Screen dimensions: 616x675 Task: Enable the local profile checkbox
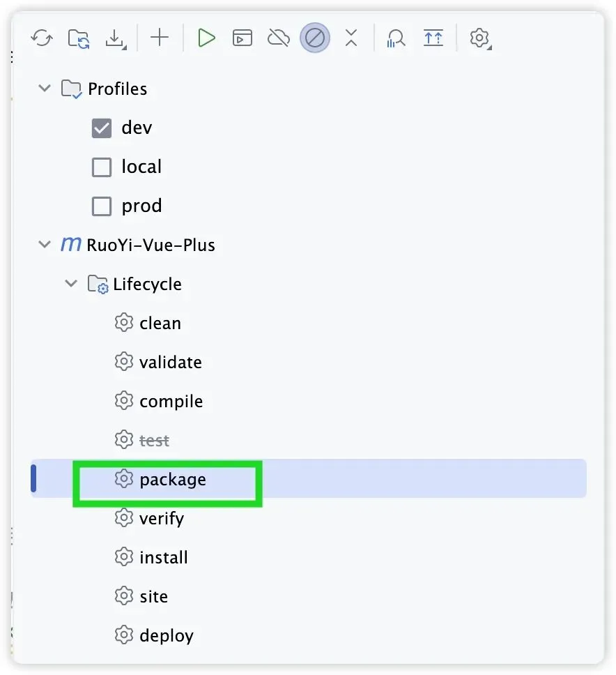[102, 167]
